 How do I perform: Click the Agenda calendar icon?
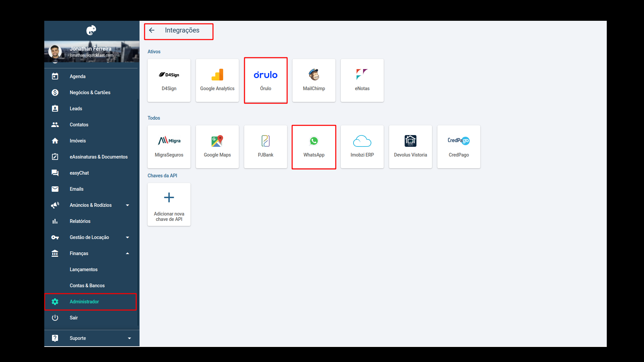click(x=55, y=76)
